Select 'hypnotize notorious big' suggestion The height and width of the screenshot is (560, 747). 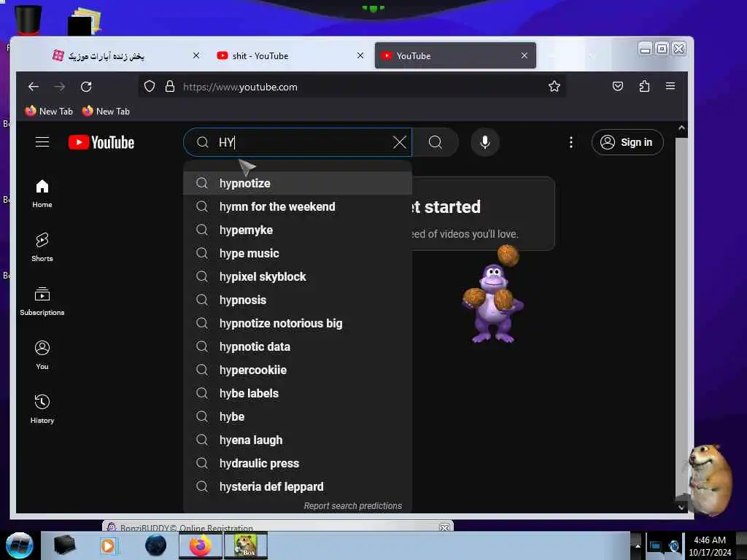point(298,323)
